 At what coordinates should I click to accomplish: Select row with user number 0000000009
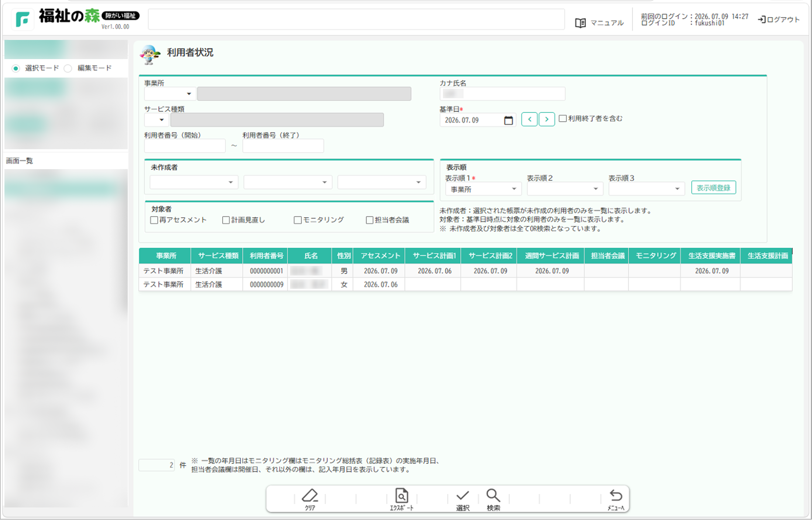(x=465, y=284)
